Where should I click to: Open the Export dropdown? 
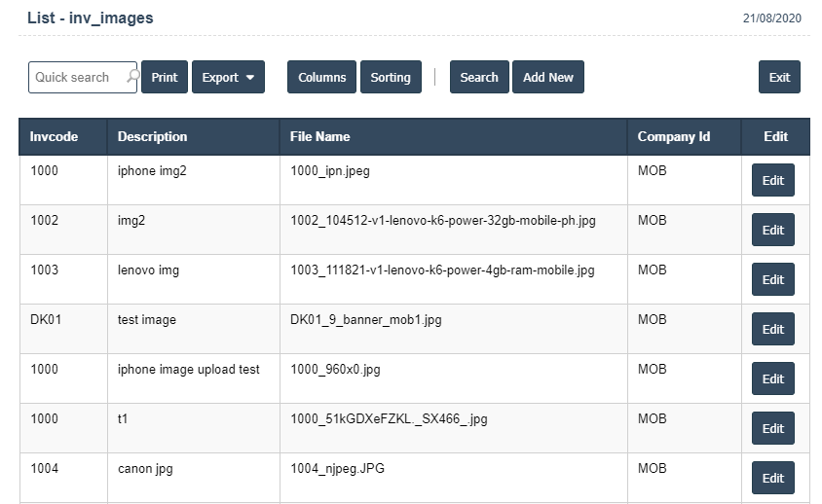228,77
